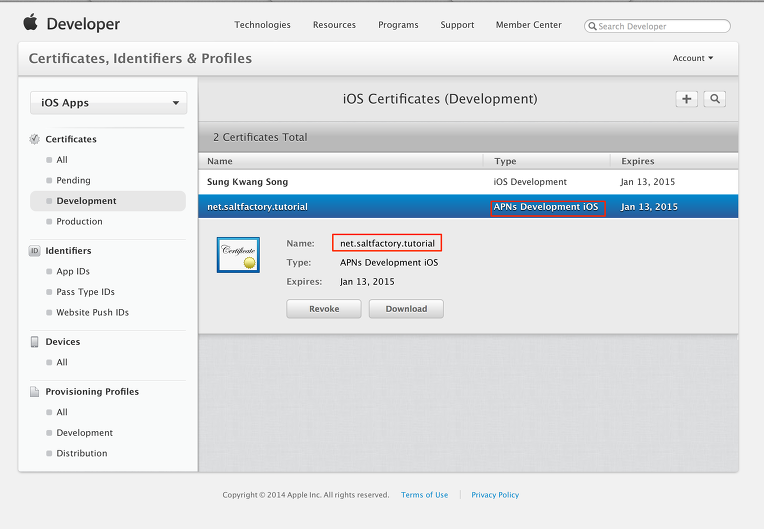Image resolution: width=764 pixels, height=529 pixels.
Task: Show All certificates in sidebar
Action: tap(62, 160)
